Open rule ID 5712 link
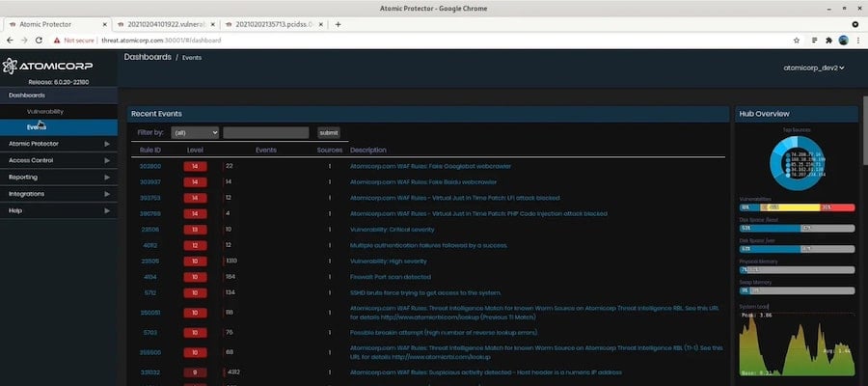This screenshot has height=386, width=868. [150, 293]
